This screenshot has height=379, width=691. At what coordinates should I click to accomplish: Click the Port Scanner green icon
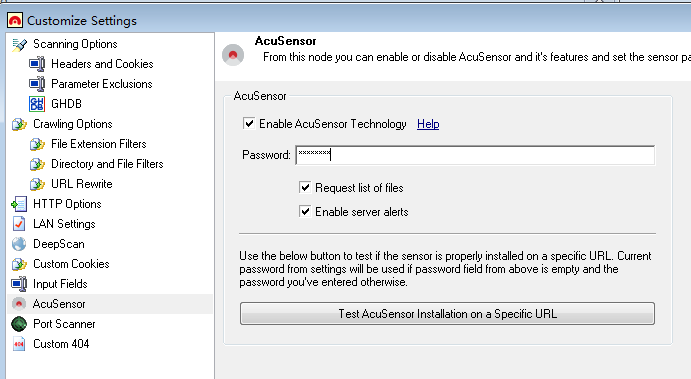pyautogui.click(x=19, y=324)
